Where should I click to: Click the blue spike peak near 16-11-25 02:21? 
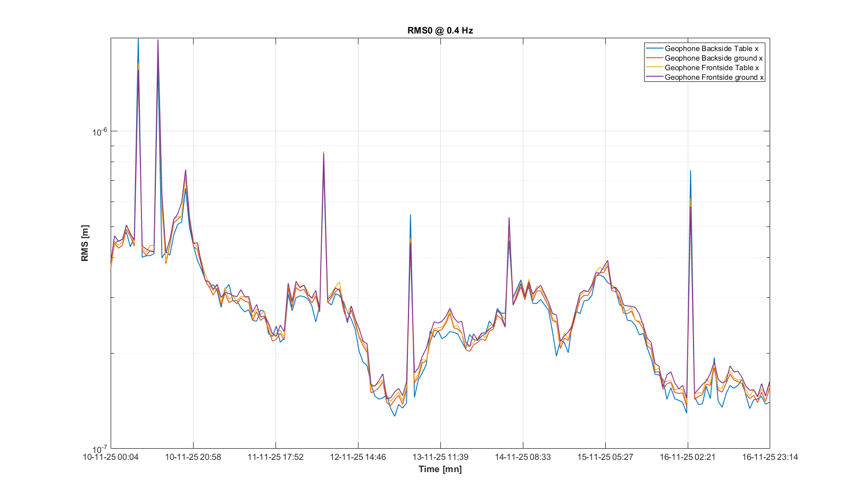click(x=690, y=171)
